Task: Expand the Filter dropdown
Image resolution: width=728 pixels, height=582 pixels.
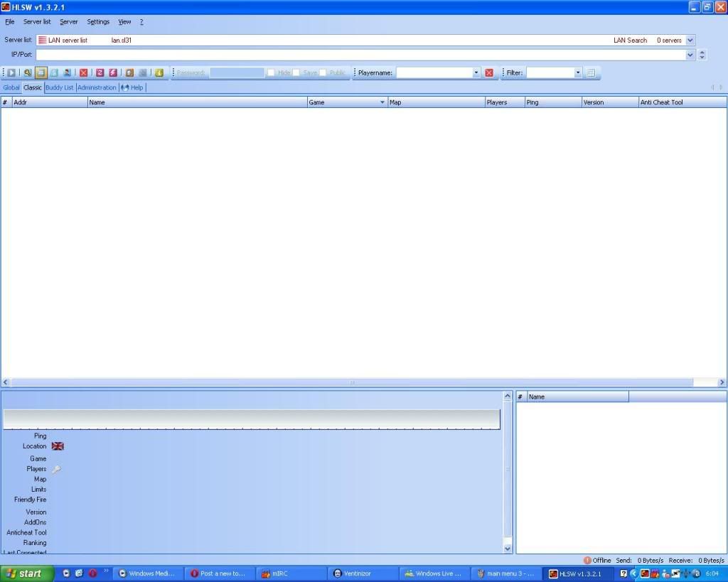Action: click(577, 72)
